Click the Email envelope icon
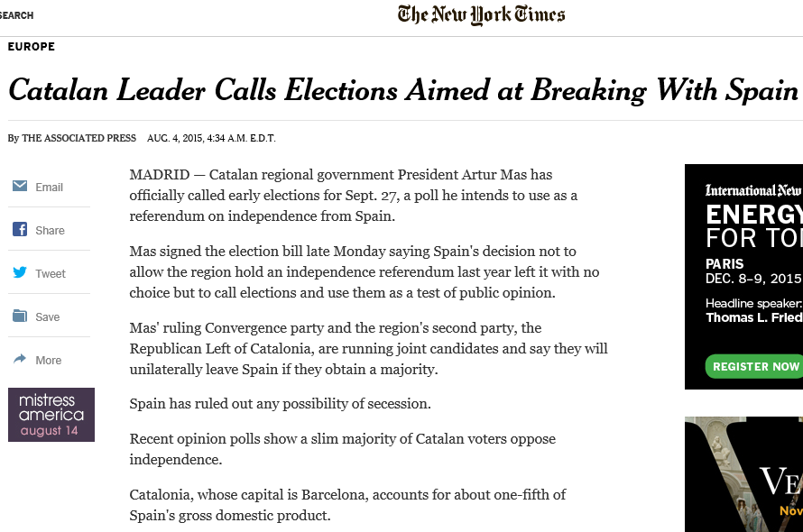Viewport: 803px width, 532px height. tap(20, 186)
